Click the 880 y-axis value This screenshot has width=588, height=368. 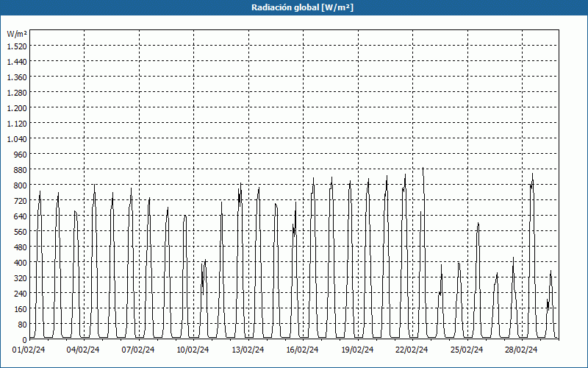[x=21, y=170]
